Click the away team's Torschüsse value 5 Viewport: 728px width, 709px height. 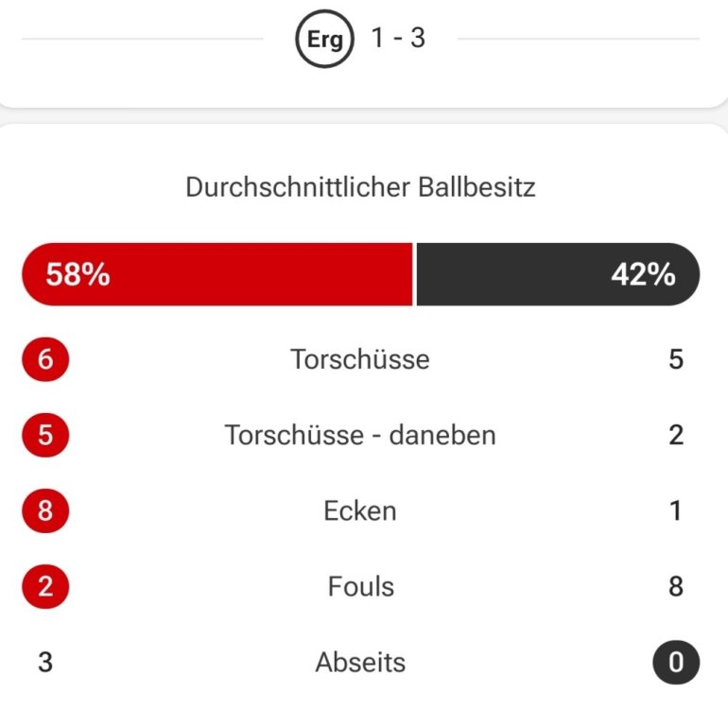click(x=675, y=359)
